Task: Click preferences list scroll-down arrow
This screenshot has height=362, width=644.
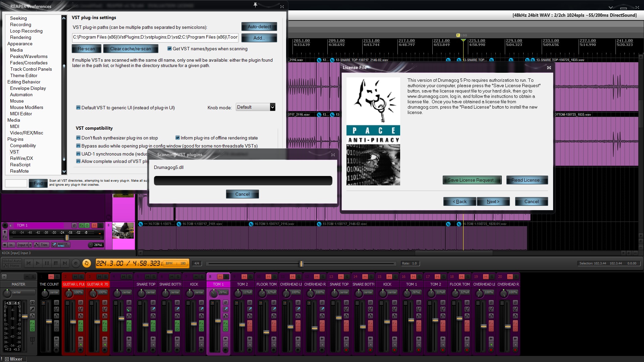Action: (64, 172)
